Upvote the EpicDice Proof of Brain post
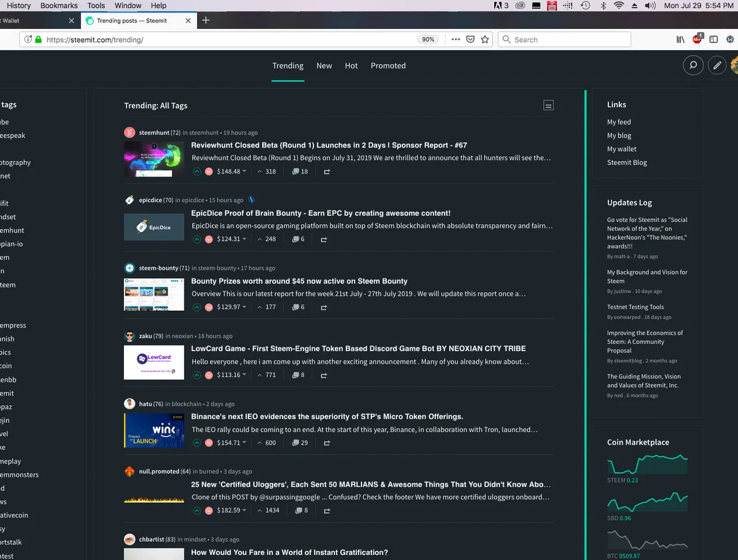Viewport: 738px width, 560px height. point(197,239)
